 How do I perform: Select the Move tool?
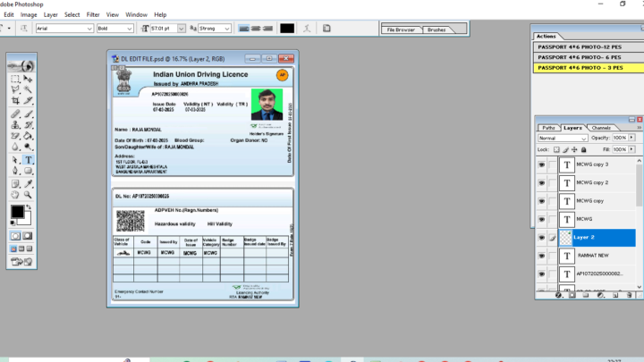(28, 79)
